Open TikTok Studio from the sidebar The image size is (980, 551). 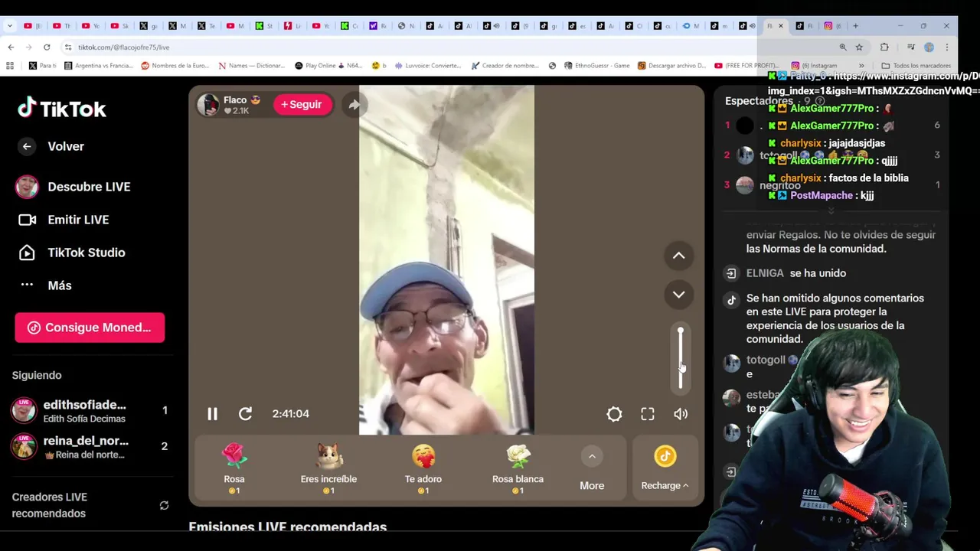point(71,253)
